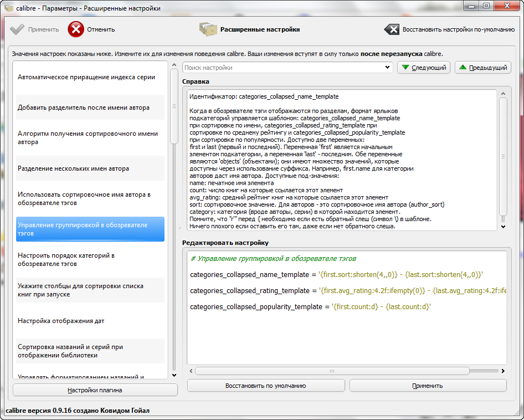Open the settings search dropdown arrow
Viewport: 524px width, 420px height.
point(388,68)
